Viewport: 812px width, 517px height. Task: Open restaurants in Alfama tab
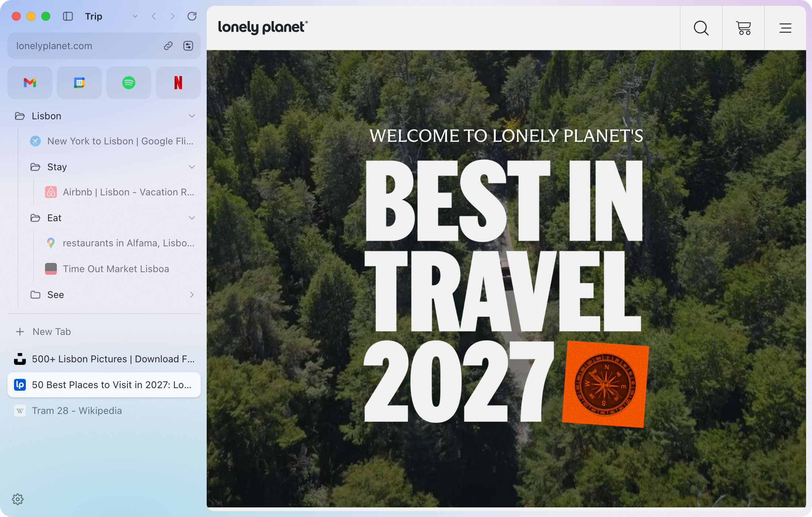point(120,243)
